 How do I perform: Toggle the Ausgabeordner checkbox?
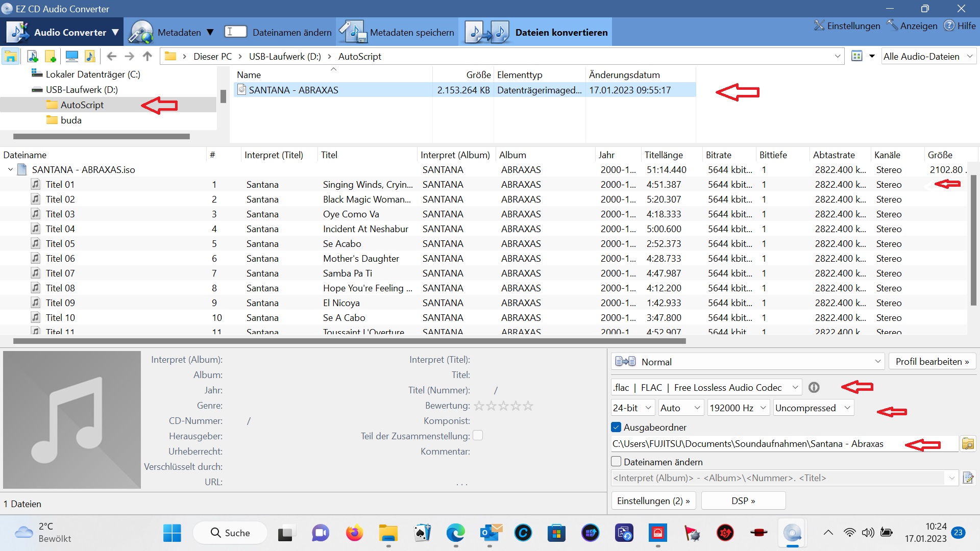pyautogui.click(x=616, y=427)
